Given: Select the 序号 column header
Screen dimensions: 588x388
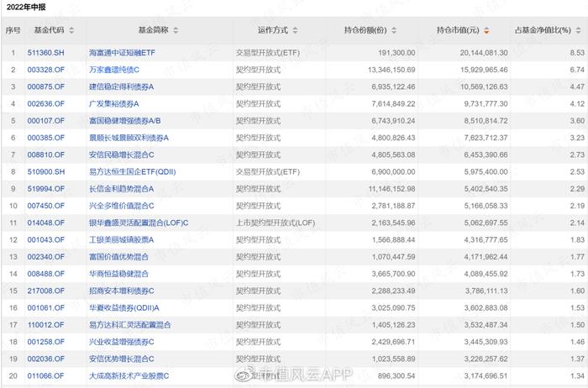Looking at the screenshot, I should tap(13, 30).
